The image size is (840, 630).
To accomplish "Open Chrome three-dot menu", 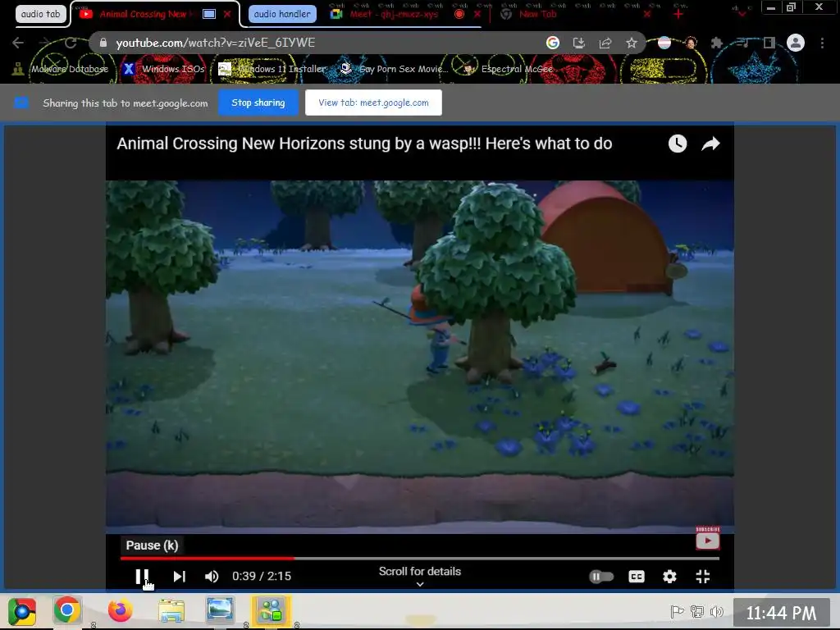I will point(822,43).
